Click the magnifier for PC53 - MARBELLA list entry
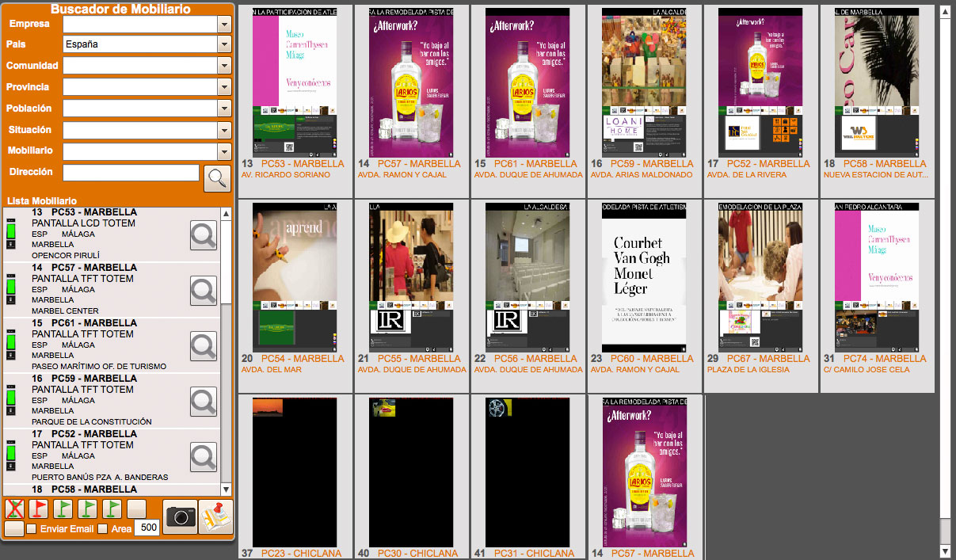Screen dimensions: 956x560 pyautogui.click(x=204, y=235)
